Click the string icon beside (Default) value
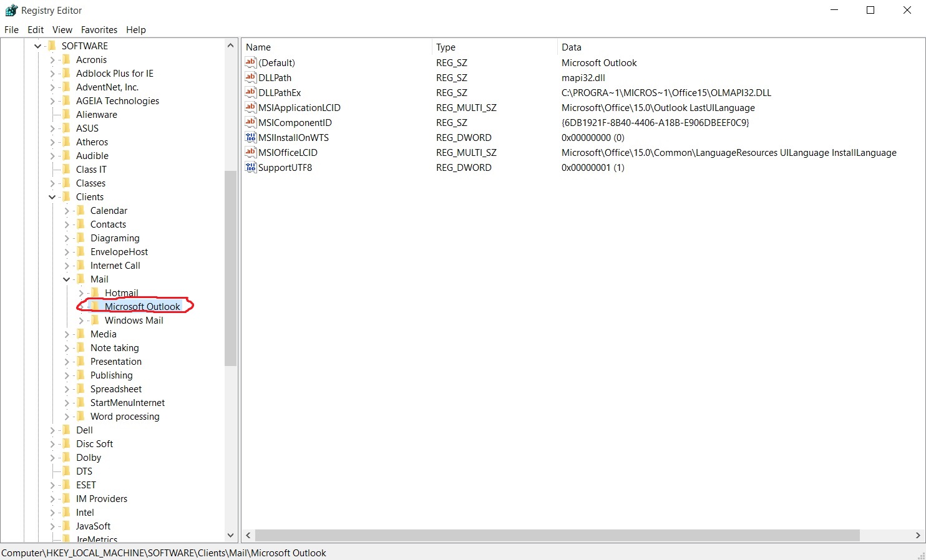The image size is (926, 560). (251, 62)
